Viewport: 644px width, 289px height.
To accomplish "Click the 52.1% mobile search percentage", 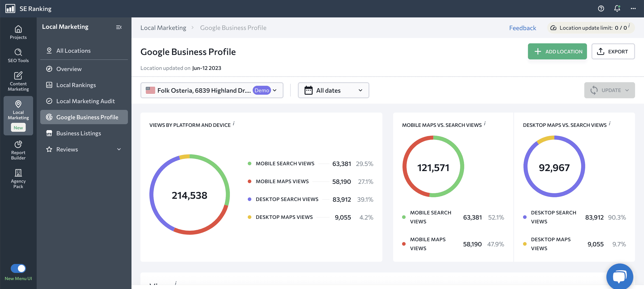I will [x=496, y=217].
